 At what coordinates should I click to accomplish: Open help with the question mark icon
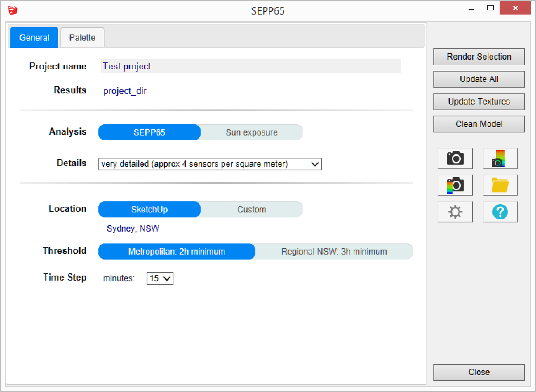(x=500, y=212)
